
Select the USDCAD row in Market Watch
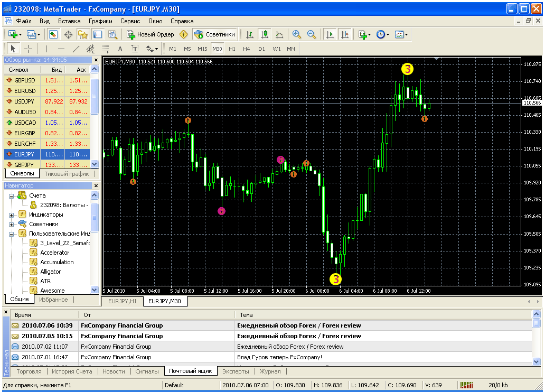coord(47,123)
